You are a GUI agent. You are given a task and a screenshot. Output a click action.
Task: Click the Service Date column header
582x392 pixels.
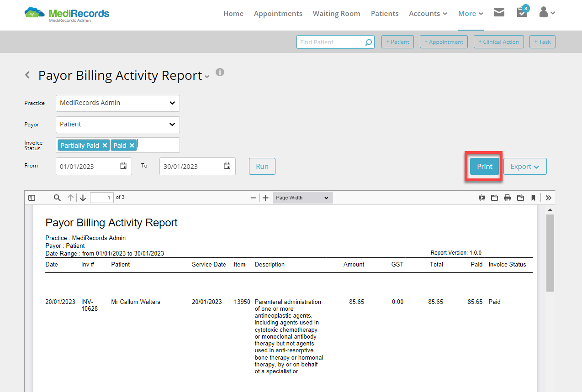pos(209,264)
